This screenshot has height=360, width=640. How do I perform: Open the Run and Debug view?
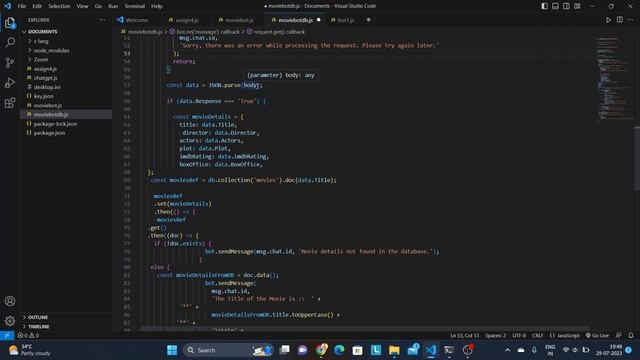[10, 82]
